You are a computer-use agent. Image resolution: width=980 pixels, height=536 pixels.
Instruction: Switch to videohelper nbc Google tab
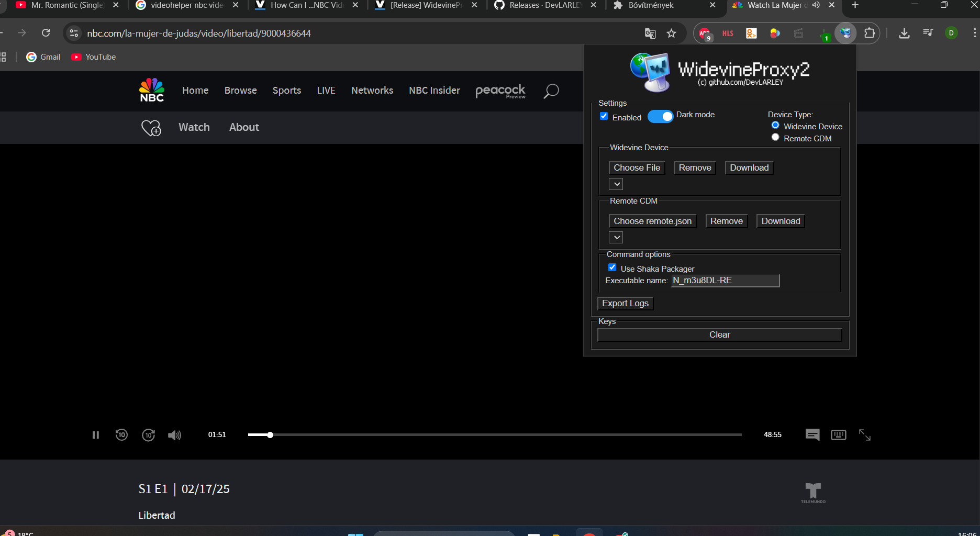[x=187, y=5]
